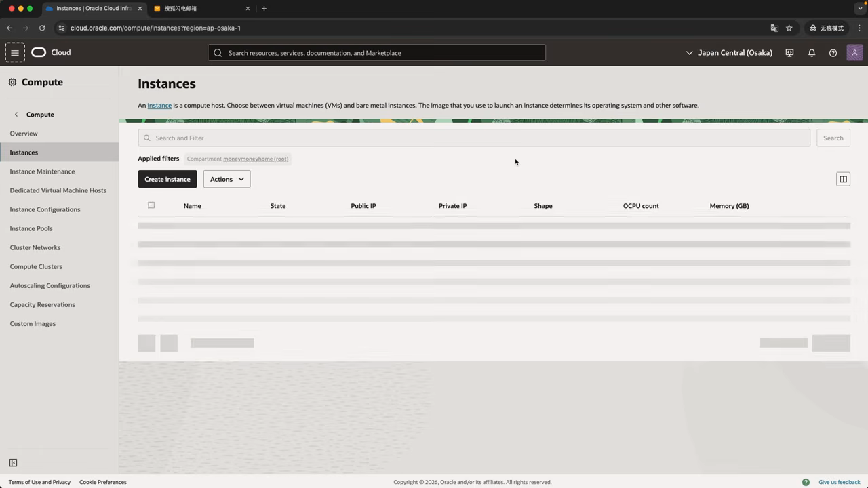Open Cluster Networks in the sidebar
The height and width of the screenshot is (488, 868).
[35, 247]
